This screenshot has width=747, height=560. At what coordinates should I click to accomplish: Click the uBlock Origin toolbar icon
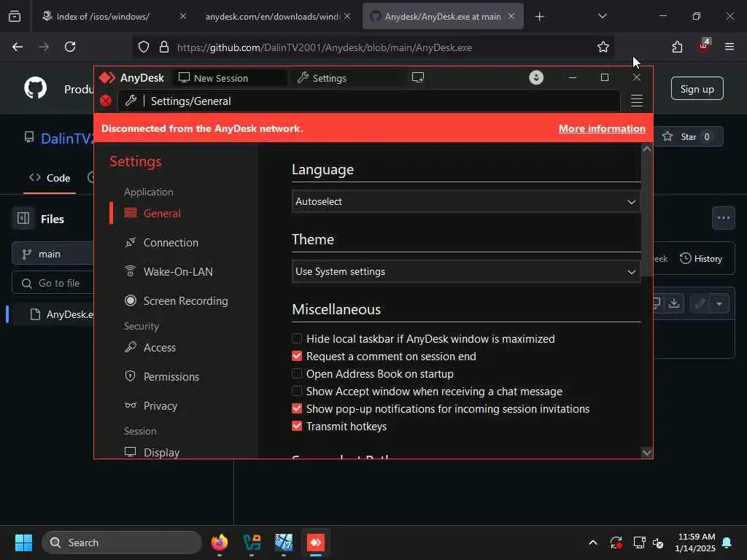[703, 46]
